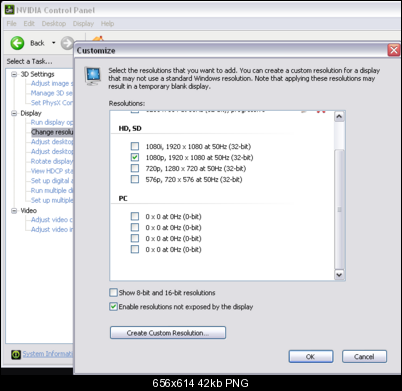
Task: Click the monitor icon in Customize dialog
Action: 92,76
